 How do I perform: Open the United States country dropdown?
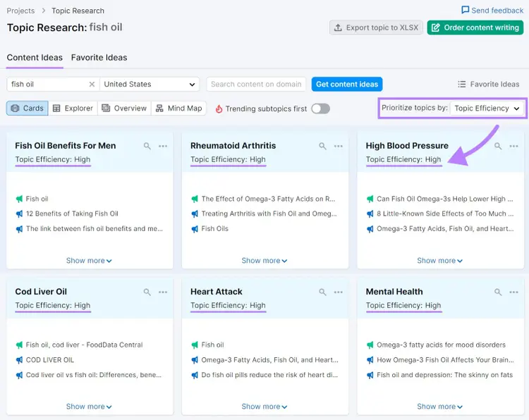(150, 85)
